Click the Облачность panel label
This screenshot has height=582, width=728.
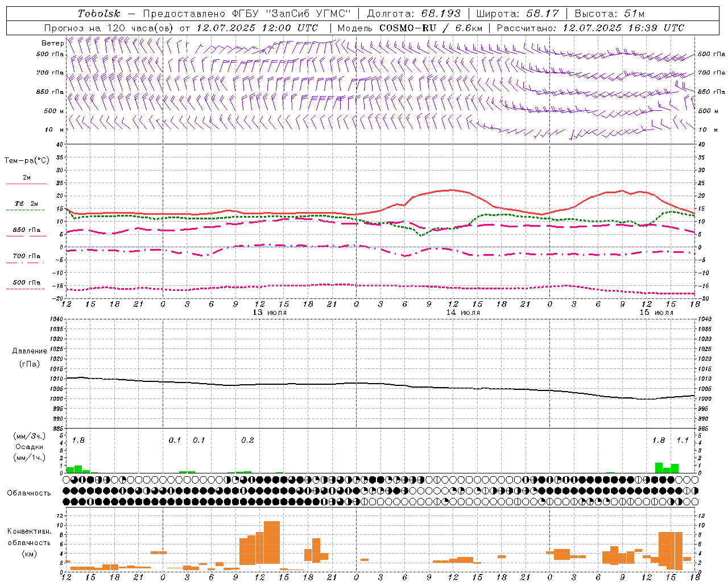[29, 493]
